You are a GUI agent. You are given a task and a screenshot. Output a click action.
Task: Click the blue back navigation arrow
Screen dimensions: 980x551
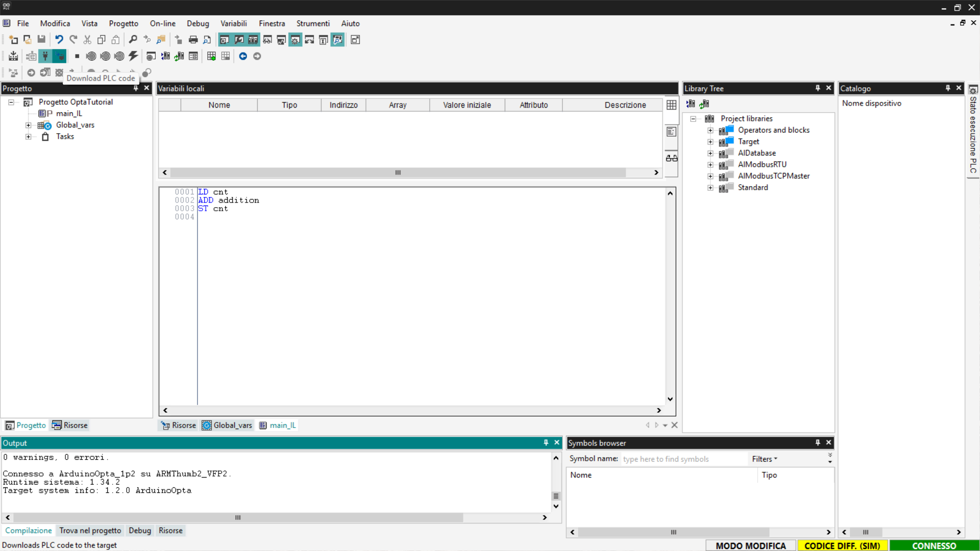coord(243,56)
